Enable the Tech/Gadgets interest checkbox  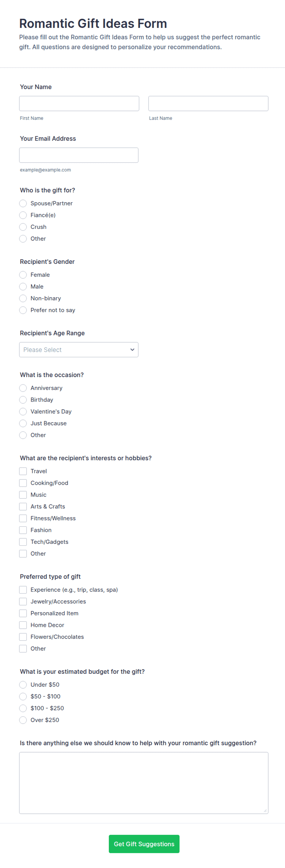[23, 542]
